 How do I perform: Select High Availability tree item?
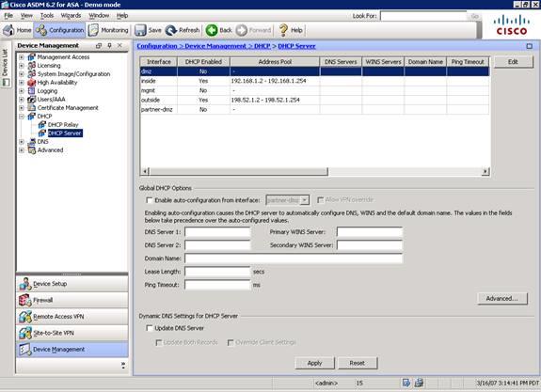57,83
